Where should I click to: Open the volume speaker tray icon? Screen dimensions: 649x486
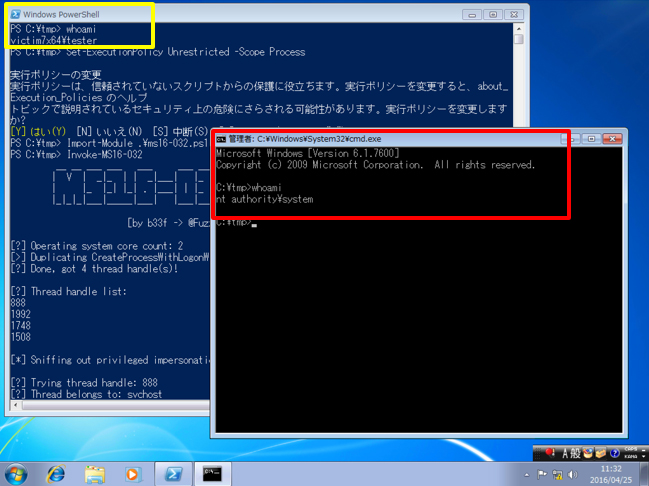573,474
